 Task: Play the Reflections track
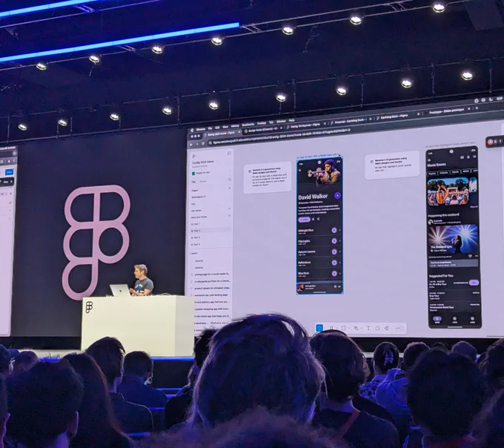(x=334, y=263)
